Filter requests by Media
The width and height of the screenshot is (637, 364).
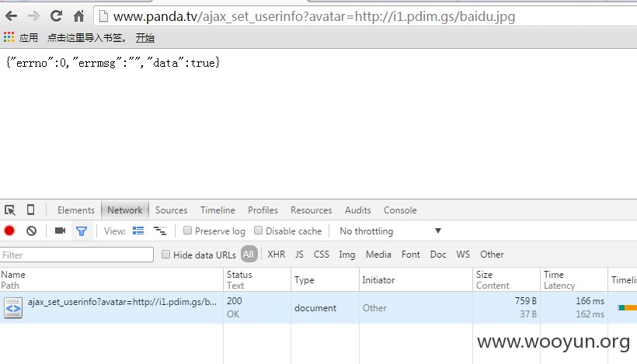tap(378, 255)
